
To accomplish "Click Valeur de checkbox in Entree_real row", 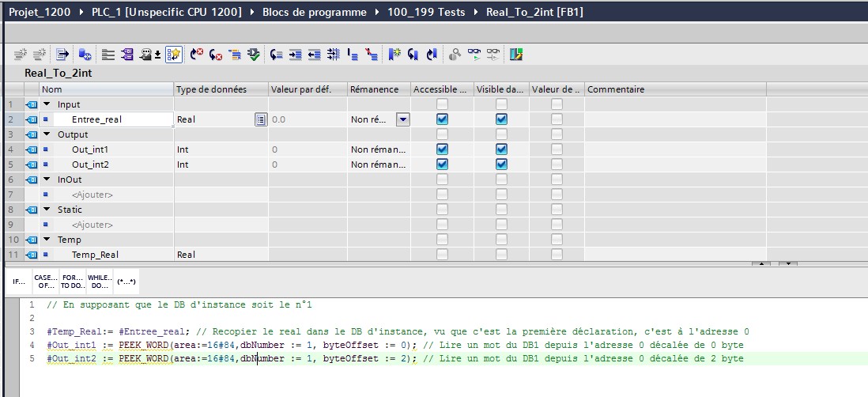I will coord(557,119).
